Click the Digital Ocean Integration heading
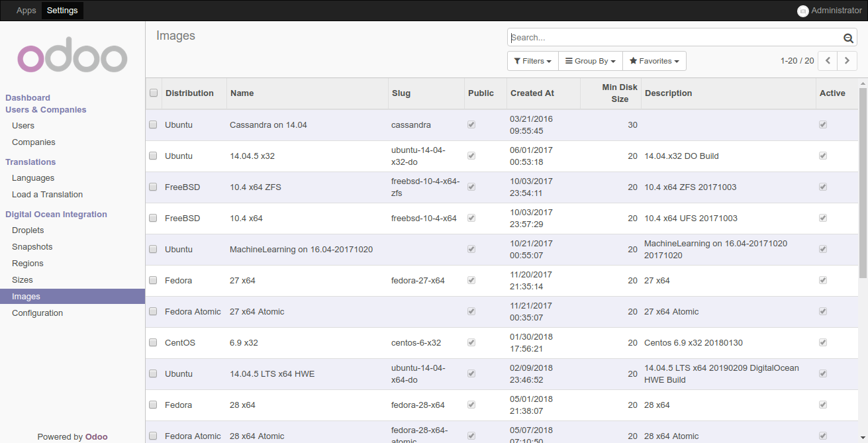Viewport: 868px width, 443px height. [56, 214]
